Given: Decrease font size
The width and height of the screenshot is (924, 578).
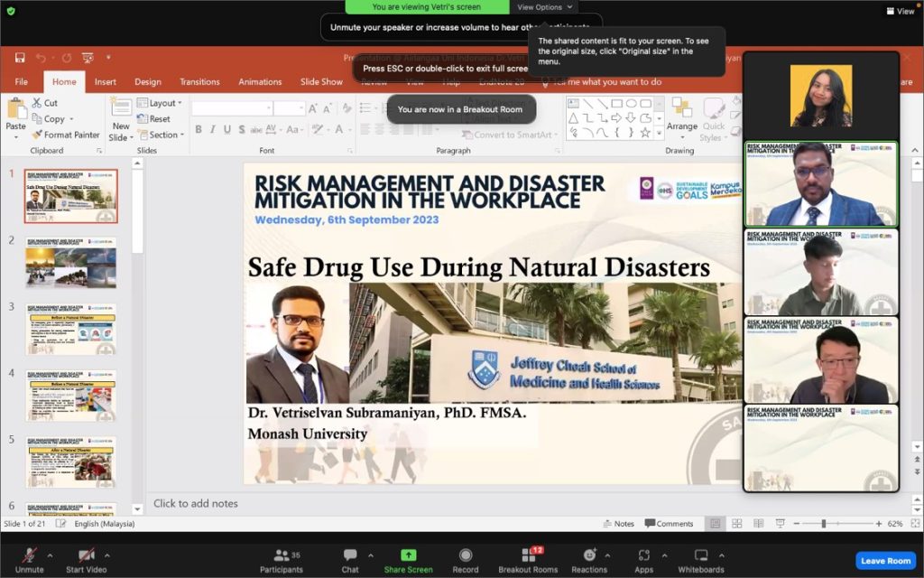Looking at the screenshot, I should 328,108.
